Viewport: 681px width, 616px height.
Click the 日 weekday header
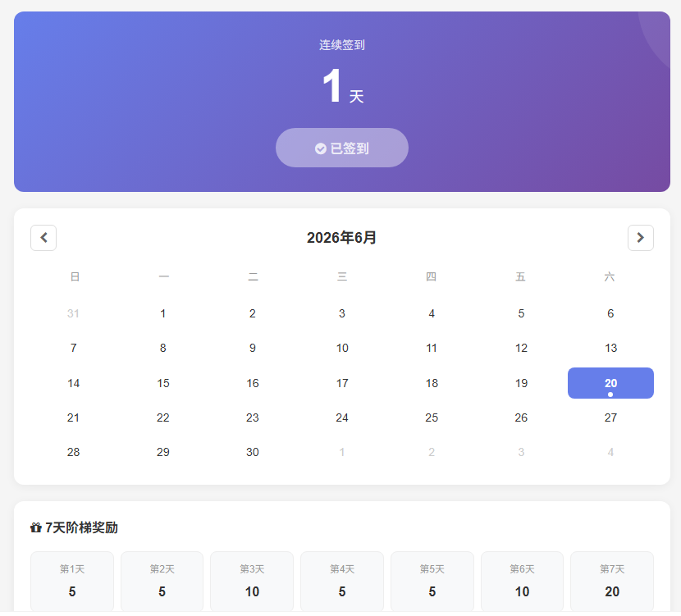click(x=75, y=276)
